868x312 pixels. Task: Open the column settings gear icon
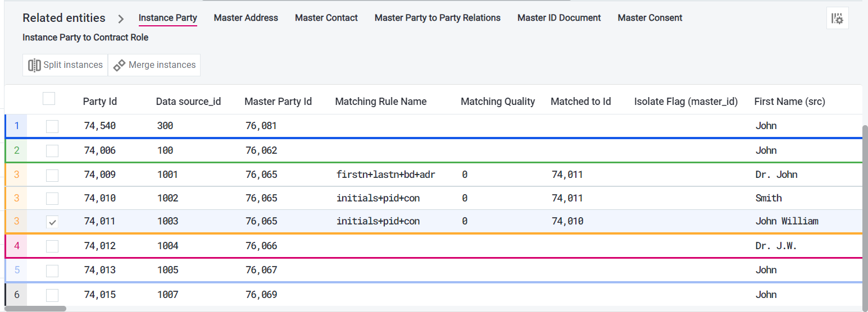837,19
